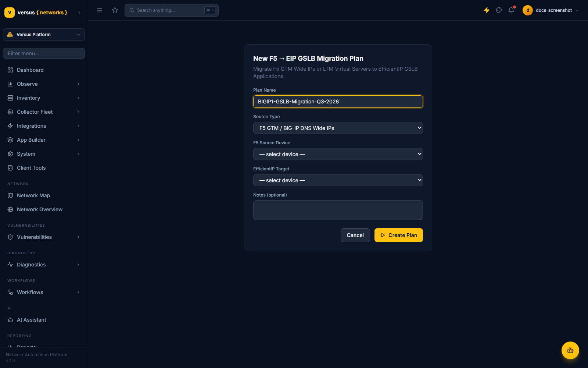The height and width of the screenshot is (368, 588).
Task: Open the System menu item
Action: [x=44, y=154]
